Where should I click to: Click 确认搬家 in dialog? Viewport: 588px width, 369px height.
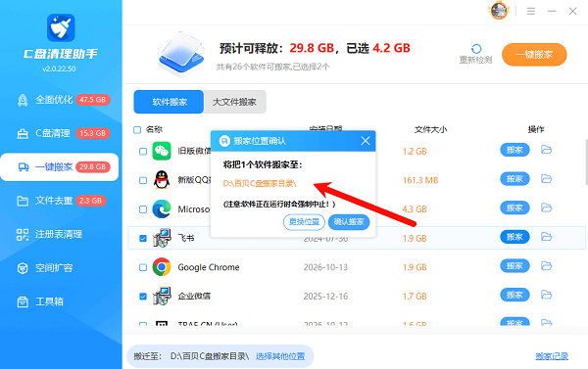349,222
